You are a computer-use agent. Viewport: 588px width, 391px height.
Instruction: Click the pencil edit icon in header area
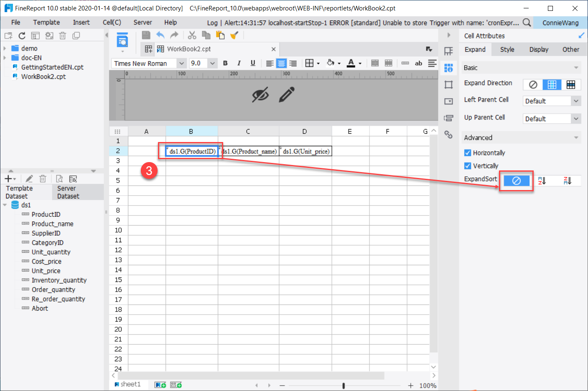(287, 94)
